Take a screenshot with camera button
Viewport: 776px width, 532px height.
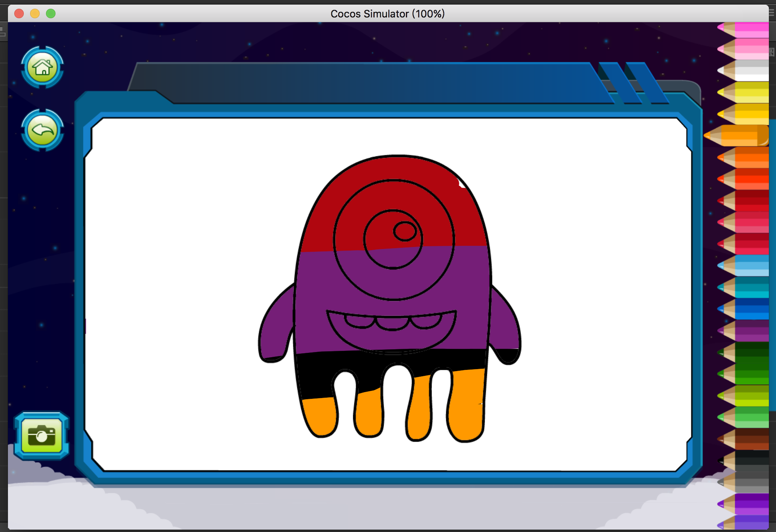pyautogui.click(x=42, y=436)
